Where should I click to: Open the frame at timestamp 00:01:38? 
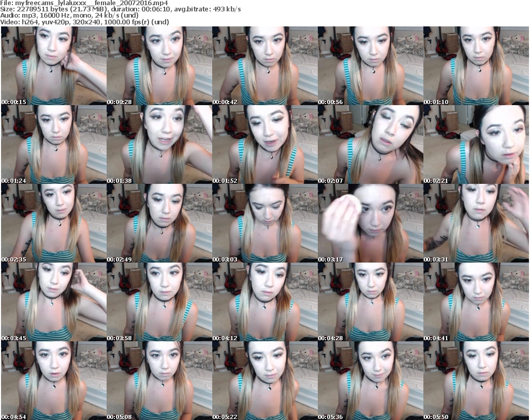pyautogui.click(x=159, y=144)
